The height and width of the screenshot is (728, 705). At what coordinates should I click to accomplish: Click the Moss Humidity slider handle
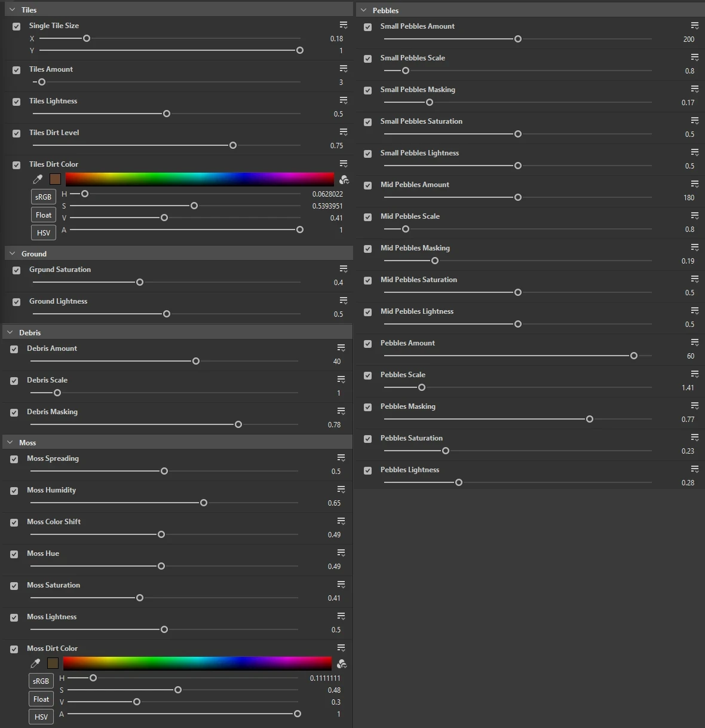tap(204, 503)
